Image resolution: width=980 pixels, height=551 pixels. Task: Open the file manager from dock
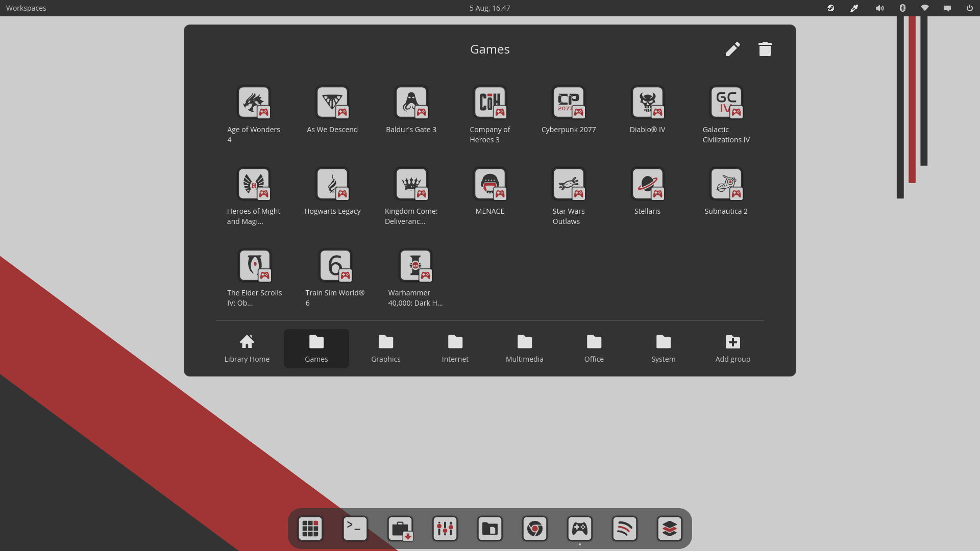(490, 529)
